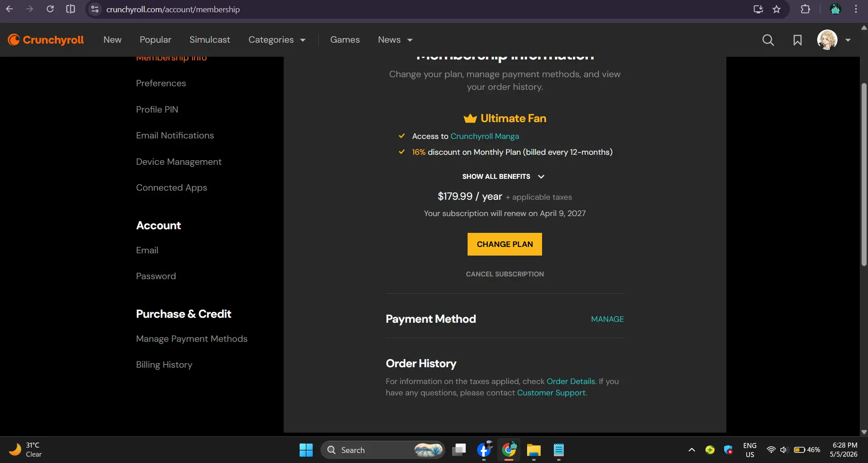This screenshot has height=463, width=868.
Task: Click the Ultimate Fan crown icon
Action: [x=470, y=118]
